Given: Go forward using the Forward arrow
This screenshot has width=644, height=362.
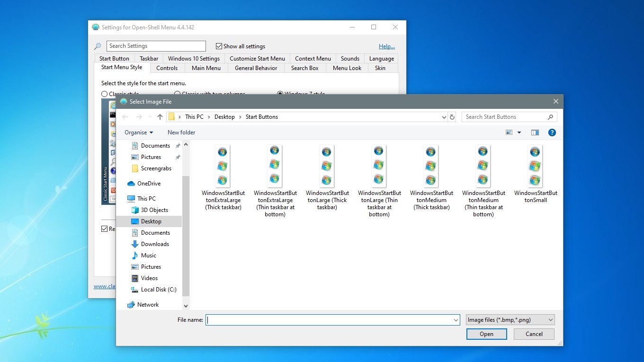Looking at the screenshot, I should click(139, 117).
